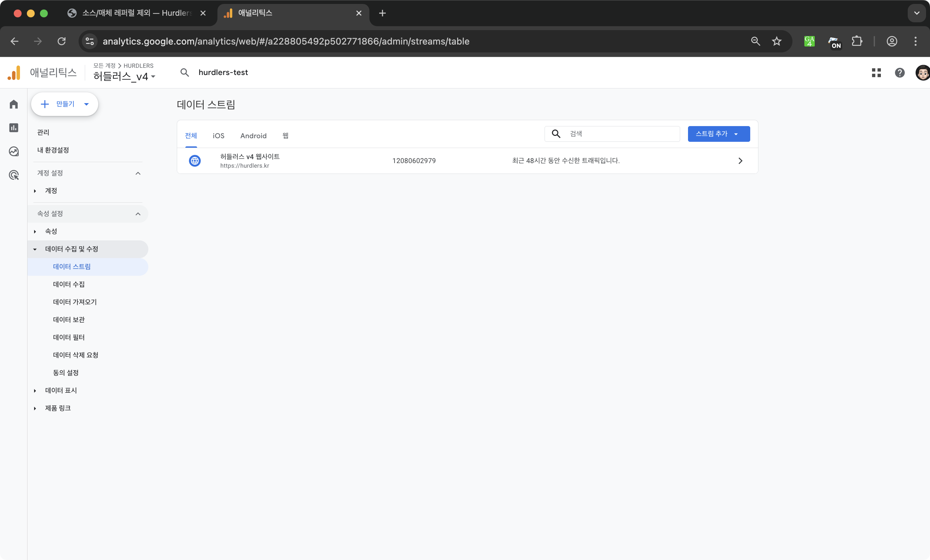Image resolution: width=930 pixels, height=560 pixels.
Task: Open a new browser tab
Action: pos(382,13)
